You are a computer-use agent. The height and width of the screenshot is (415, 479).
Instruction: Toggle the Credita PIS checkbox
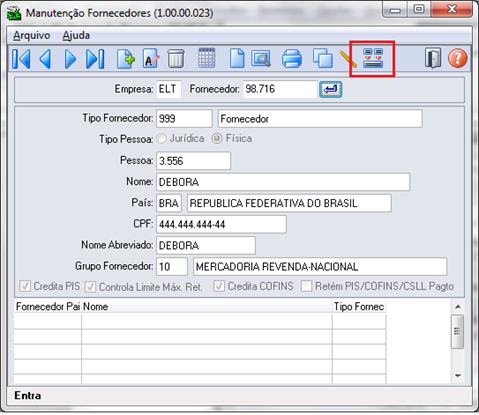[x=25, y=286]
